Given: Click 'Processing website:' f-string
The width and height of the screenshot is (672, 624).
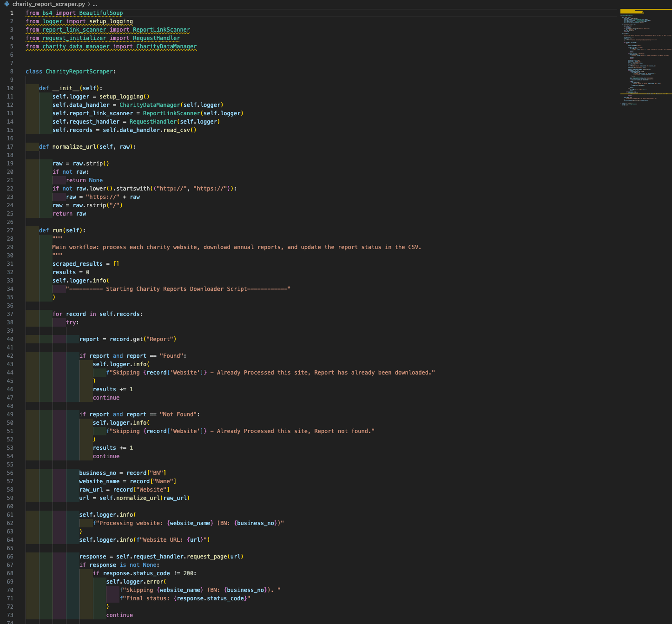Looking at the screenshot, I should click(x=188, y=523).
